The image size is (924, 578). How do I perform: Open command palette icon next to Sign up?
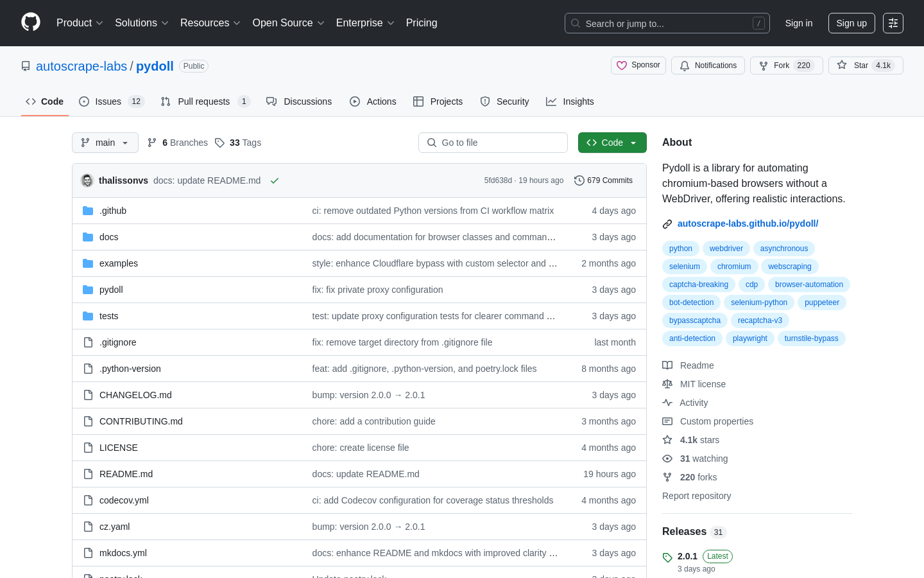(x=893, y=23)
